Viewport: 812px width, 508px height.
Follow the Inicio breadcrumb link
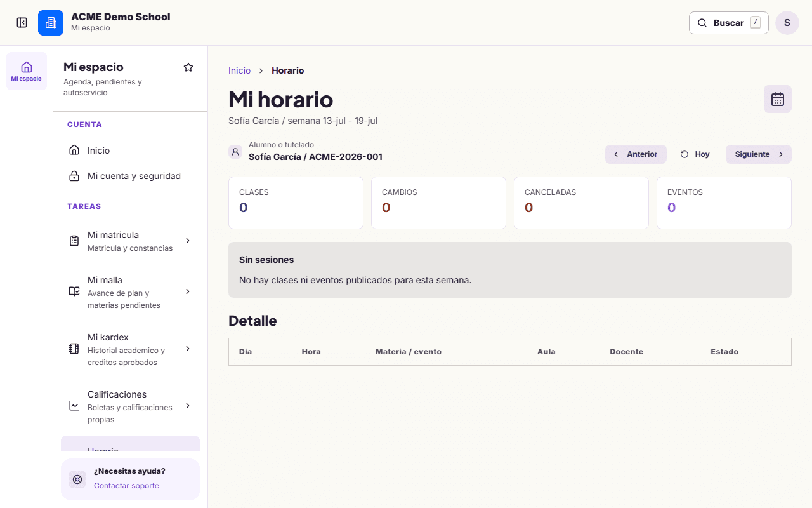pyautogui.click(x=240, y=70)
